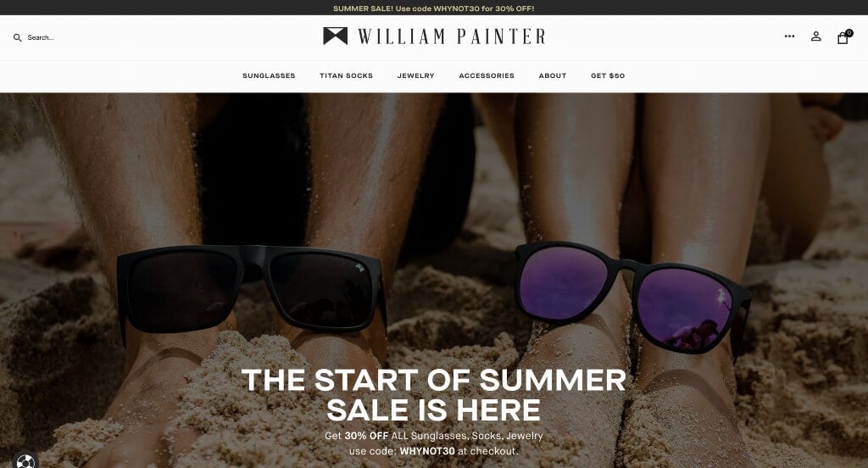Screen dimensions: 868x468
Task: Open the About page link
Action: pos(553,75)
